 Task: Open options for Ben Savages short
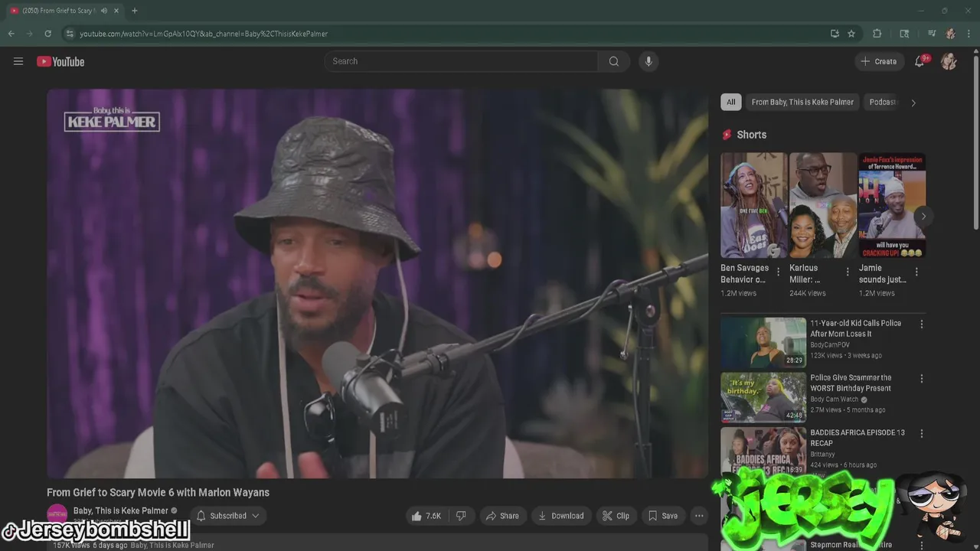click(x=779, y=272)
